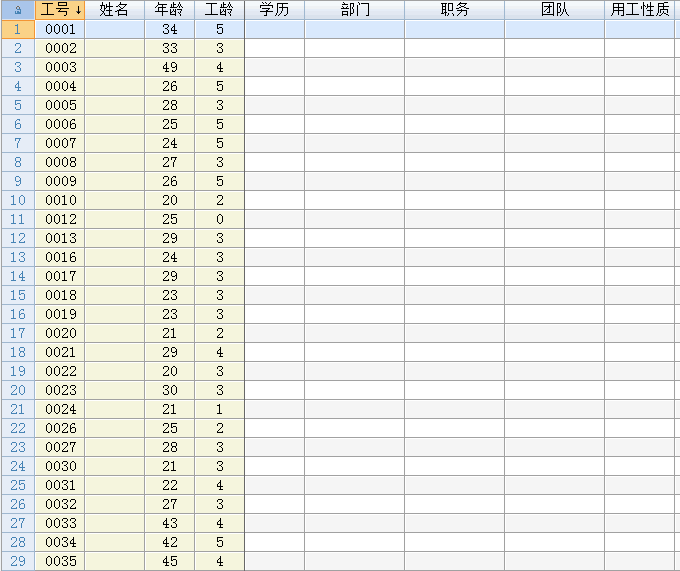
Task: Click the 职务 column header
Action: (454, 10)
